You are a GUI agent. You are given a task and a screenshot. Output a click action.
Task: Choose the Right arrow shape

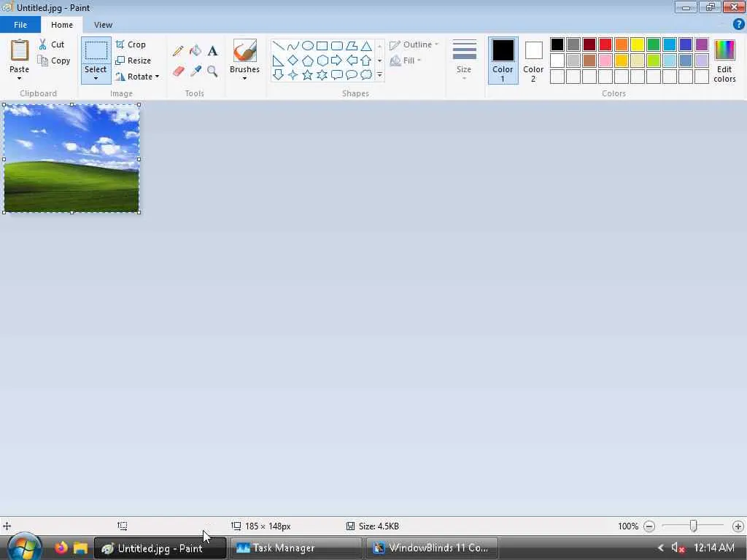click(x=337, y=61)
